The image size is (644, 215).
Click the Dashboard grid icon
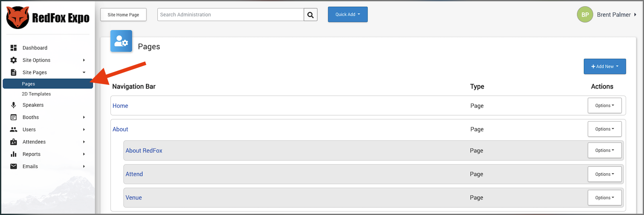[x=14, y=48]
